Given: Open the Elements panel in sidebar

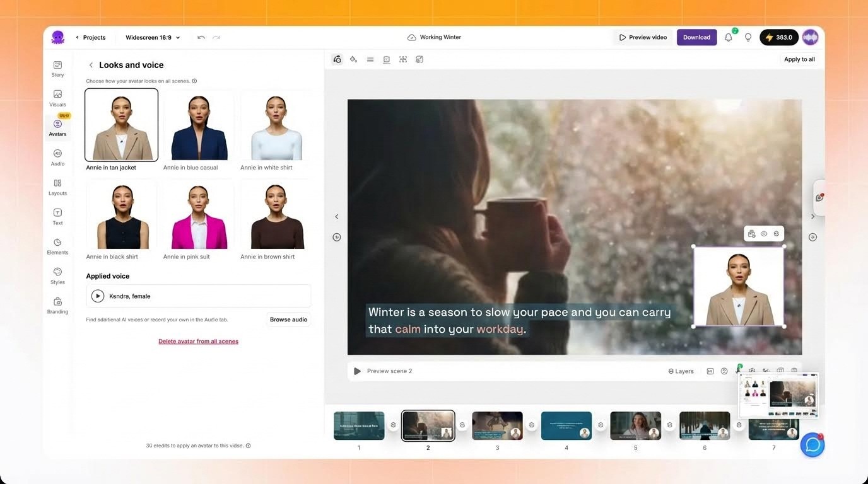Looking at the screenshot, I should 57,246.
